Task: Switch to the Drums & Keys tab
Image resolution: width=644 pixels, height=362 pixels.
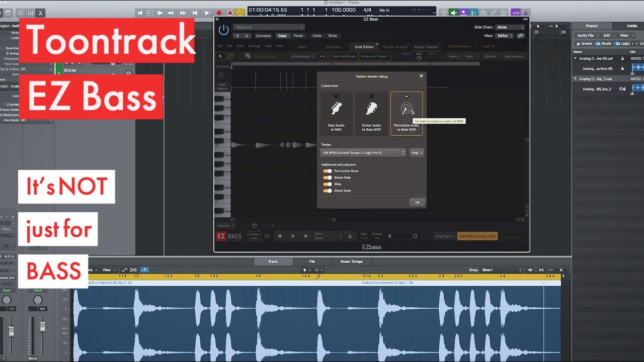Action: tap(395, 47)
